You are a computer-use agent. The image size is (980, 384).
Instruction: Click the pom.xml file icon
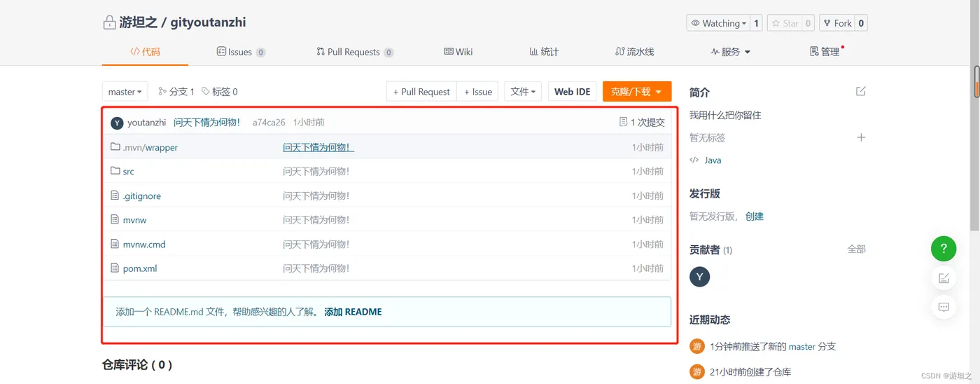tap(115, 268)
